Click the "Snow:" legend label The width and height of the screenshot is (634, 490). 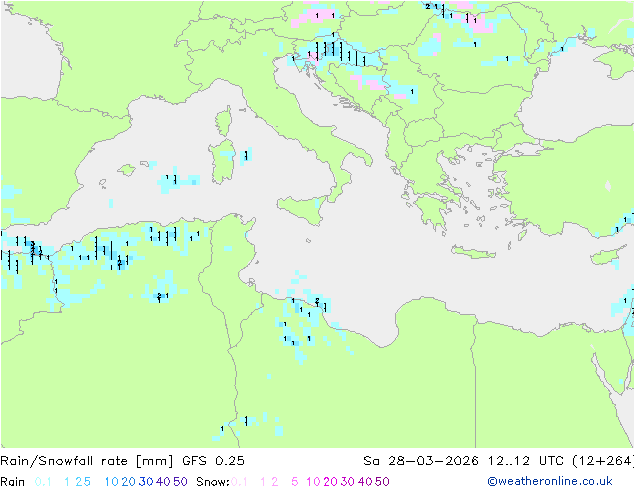tap(213, 482)
